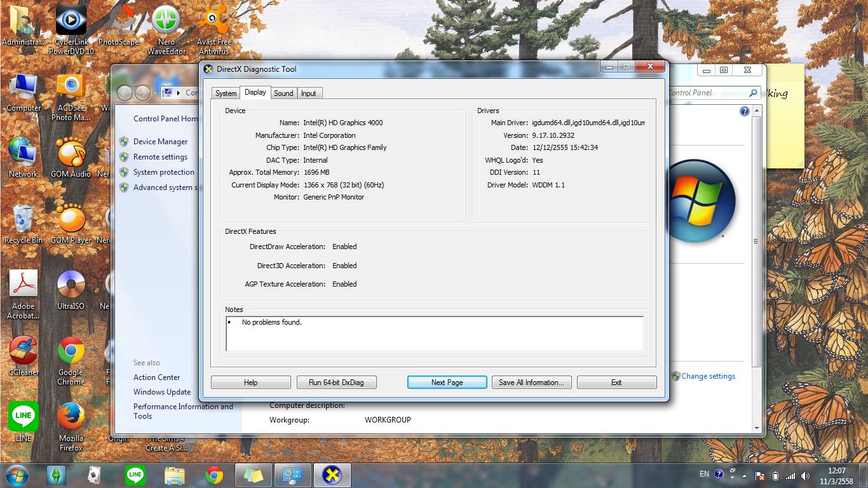Click the battery tray icon
Viewport: 868px width, 488px height.
[x=775, y=475]
